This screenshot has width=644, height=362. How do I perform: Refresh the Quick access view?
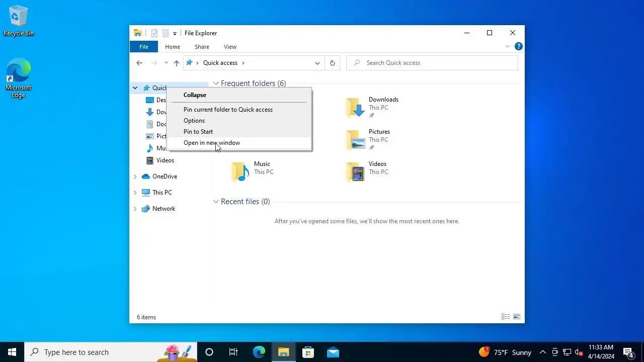click(x=332, y=63)
